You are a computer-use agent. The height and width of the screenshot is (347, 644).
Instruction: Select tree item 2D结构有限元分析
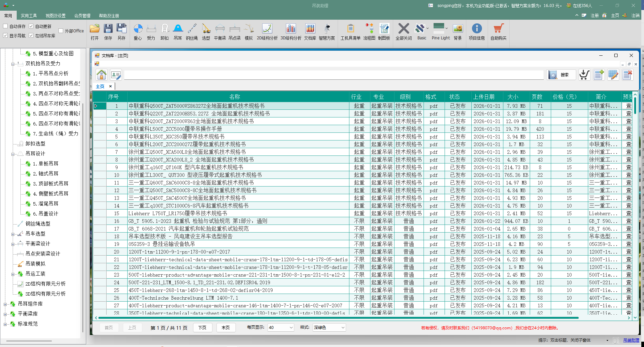tap(45, 284)
